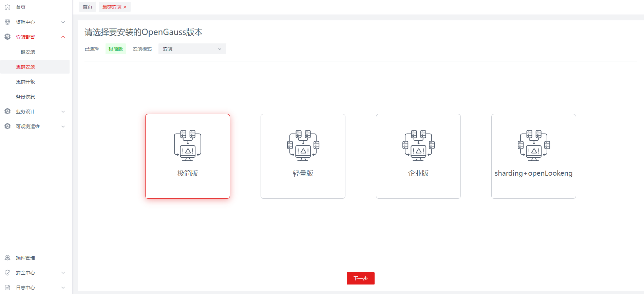Expand the 资源中心 menu chevron
Screen dimensions: 644x294
pos(63,22)
